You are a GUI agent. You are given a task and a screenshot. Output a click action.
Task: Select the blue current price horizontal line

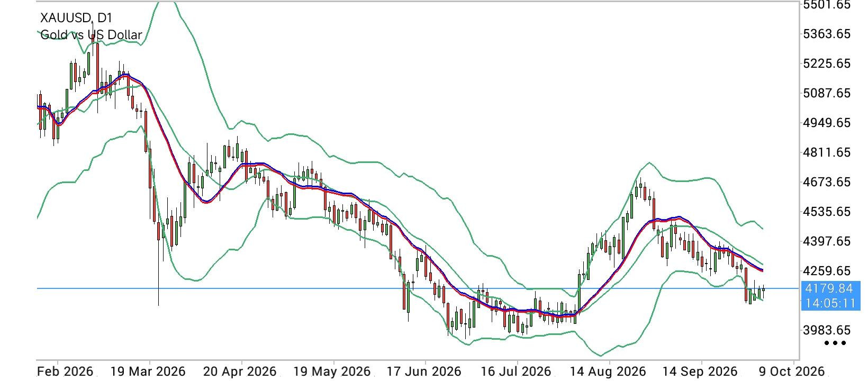pyautogui.click(x=418, y=288)
